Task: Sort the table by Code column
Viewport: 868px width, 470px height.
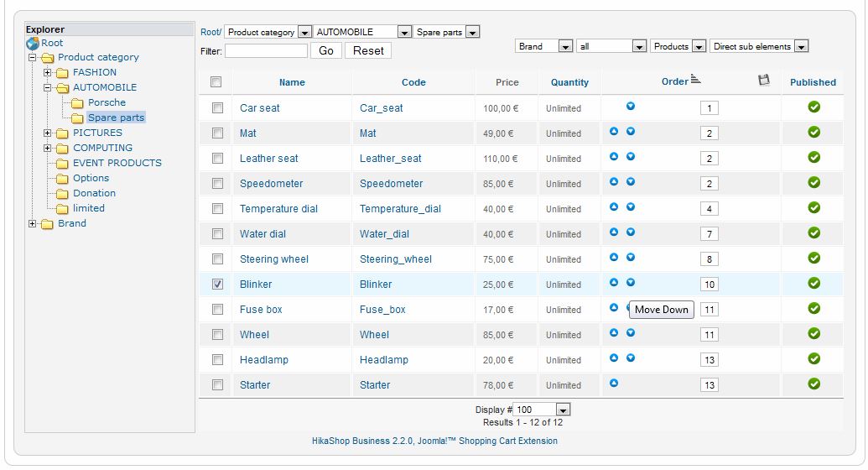Action: tap(413, 82)
